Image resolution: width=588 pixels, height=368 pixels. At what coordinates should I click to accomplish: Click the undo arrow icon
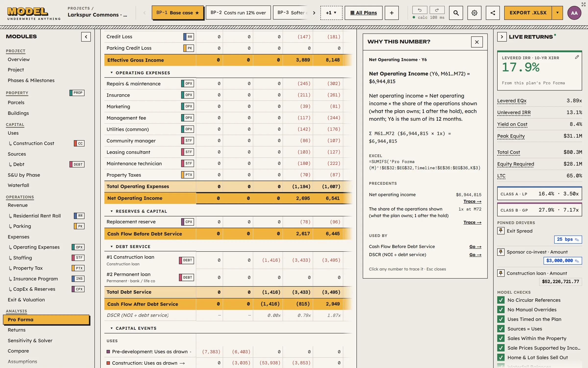point(420,10)
